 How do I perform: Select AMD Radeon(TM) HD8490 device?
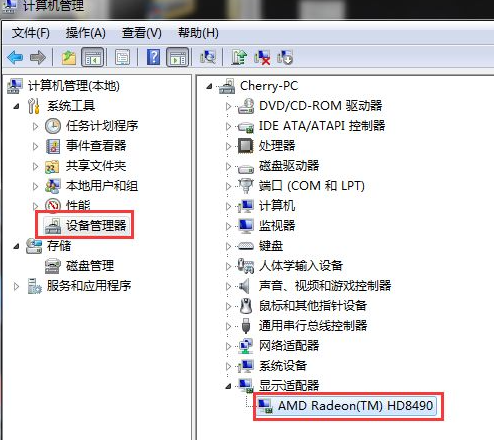click(x=347, y=406)
